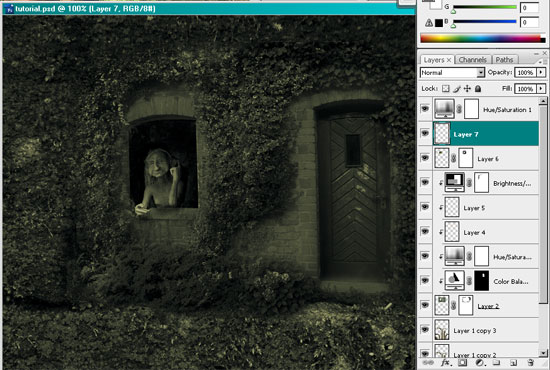Add layer mask icon
The height and width of the screenshot is (370, 550).
[462, 363]
